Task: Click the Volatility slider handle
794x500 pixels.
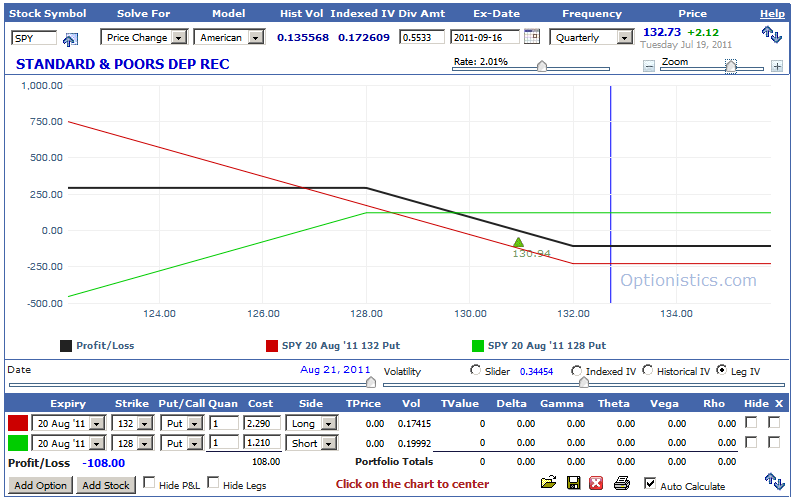Action: pos(583,382)
